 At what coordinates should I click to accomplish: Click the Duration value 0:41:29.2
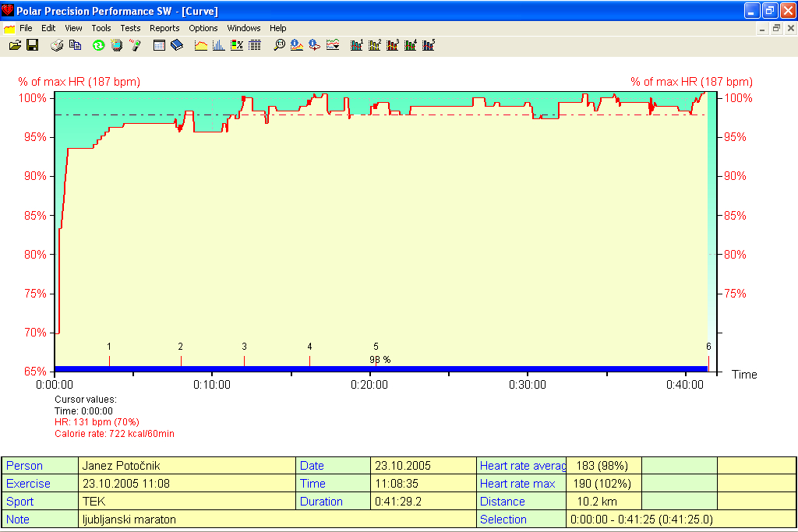pos(423,502)
